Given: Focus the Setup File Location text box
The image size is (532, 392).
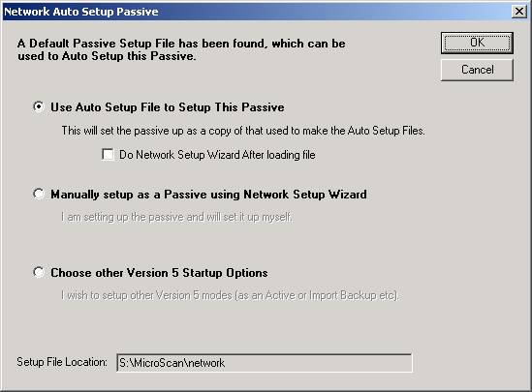Looking at the screenshot, I should click(265, 363).
